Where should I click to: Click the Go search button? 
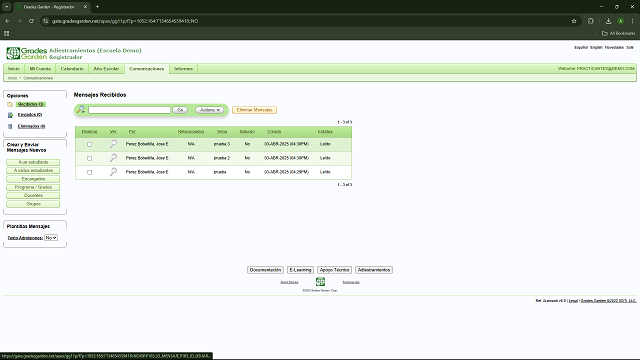click(x=180, y=110)
